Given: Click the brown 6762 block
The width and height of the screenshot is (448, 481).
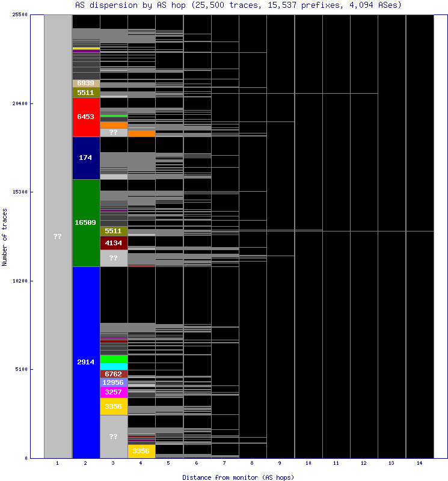Looking at the screenshot, I should pos(114,374).
